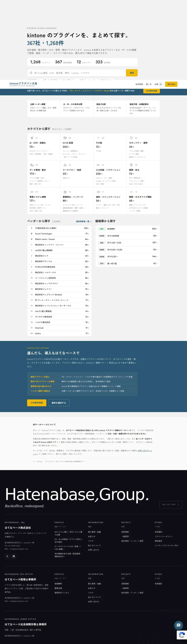Image resolution: width=187 pixels, height=644 pixels.
Task: Click the kintoneプラグイン大全 logo
Action: pos(23,84)
